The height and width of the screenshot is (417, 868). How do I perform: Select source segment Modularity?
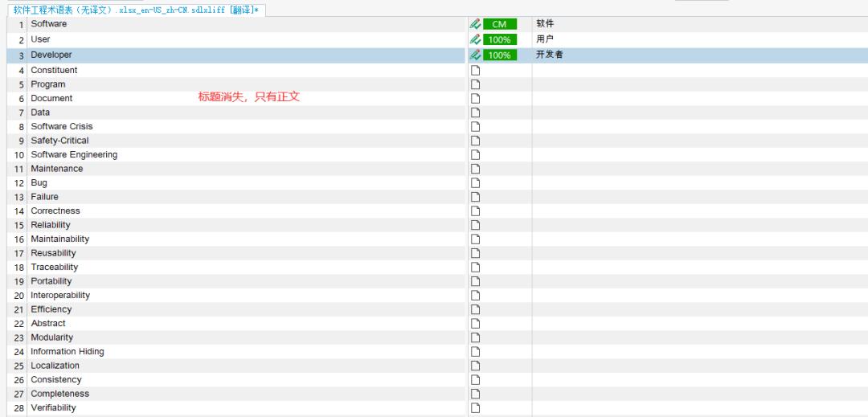coord(52,337)
